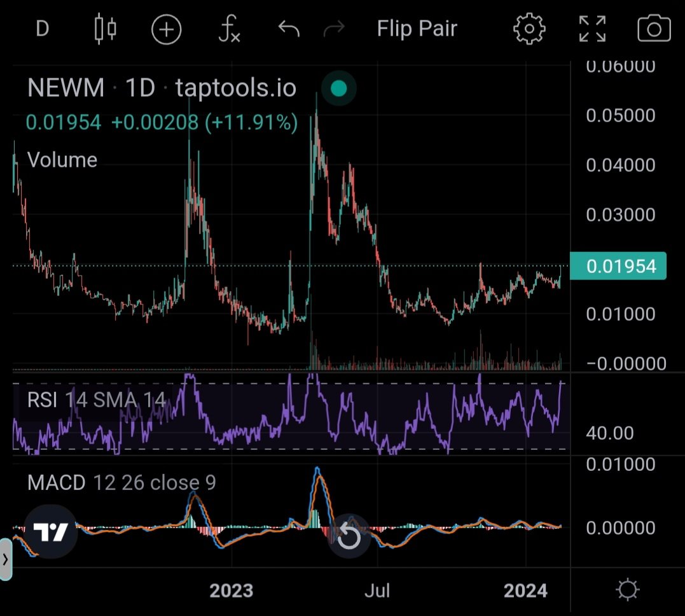Open time axis settings sun icon
Image resolution: width=685 pixels, height=616 pixels.
(627, 590)
